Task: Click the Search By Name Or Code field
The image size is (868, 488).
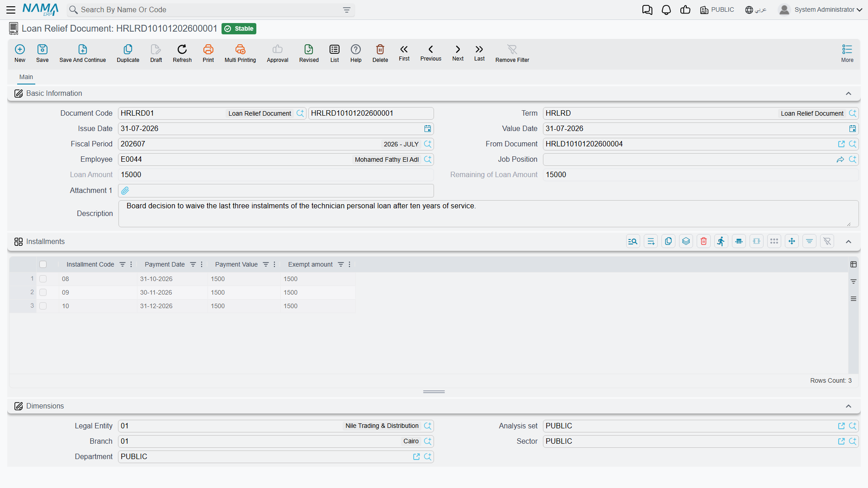Action: click(210, 10)
